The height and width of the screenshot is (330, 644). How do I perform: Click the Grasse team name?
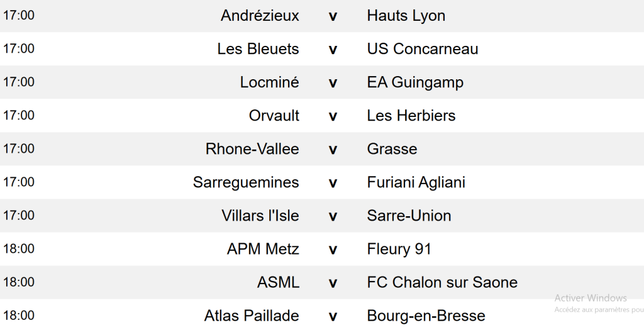click(392, 149)
